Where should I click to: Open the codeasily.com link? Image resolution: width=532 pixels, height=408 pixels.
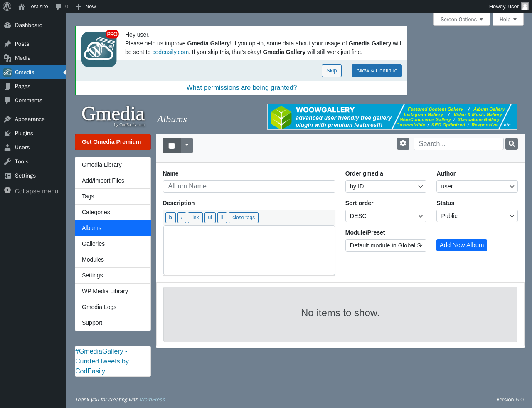170,52
